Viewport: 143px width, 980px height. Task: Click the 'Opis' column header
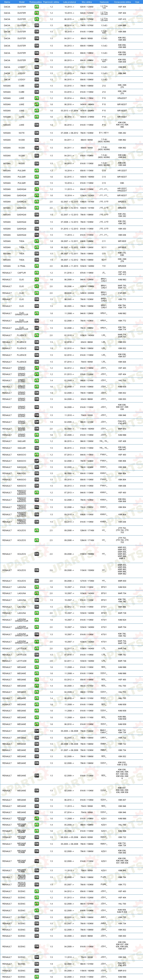pos(137,2)
